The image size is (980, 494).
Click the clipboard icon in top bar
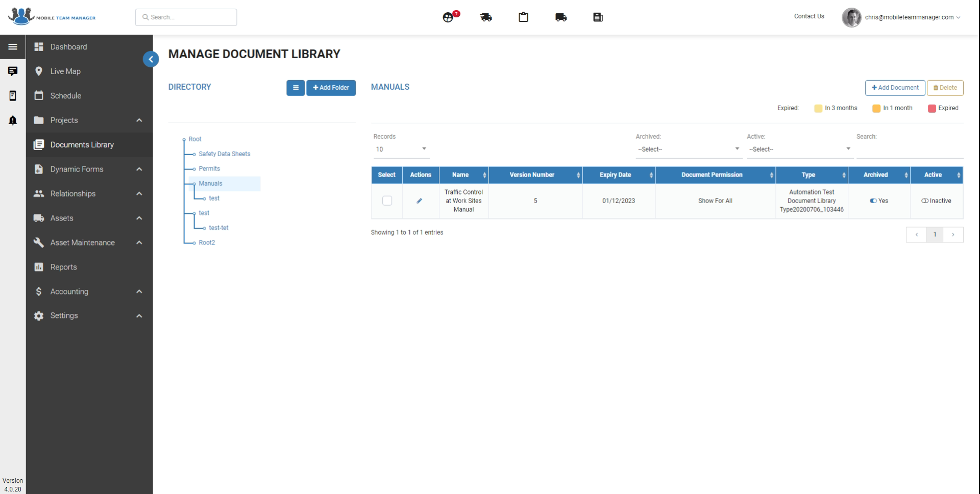(523, 17)
